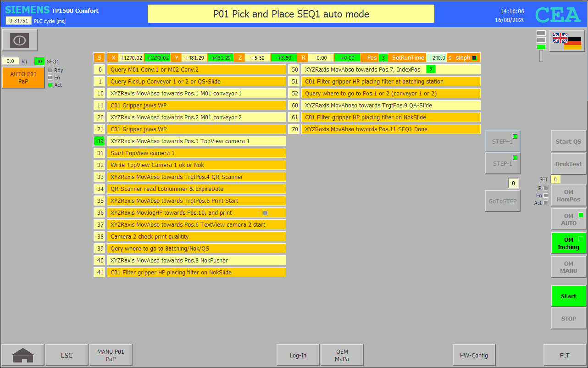Adjust the vertical slider below the status lamps
Screen dimensions: 588x368
[x=541, y=56]
